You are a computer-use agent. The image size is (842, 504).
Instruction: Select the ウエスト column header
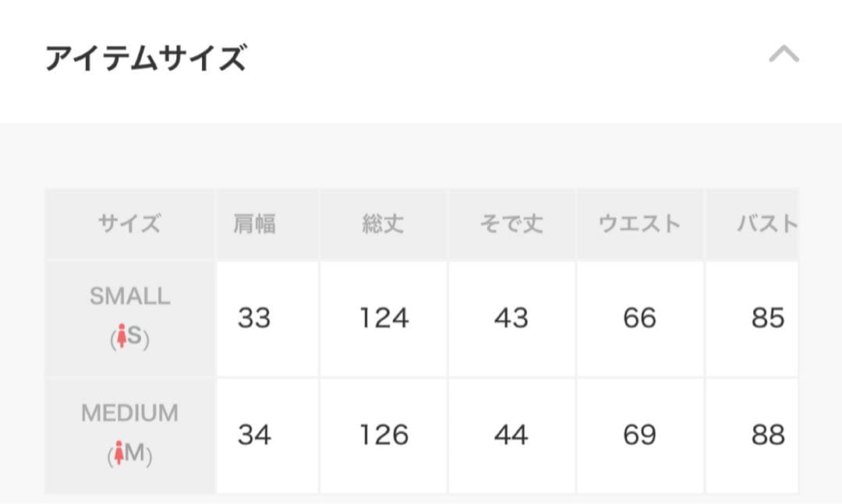(640, 224)
